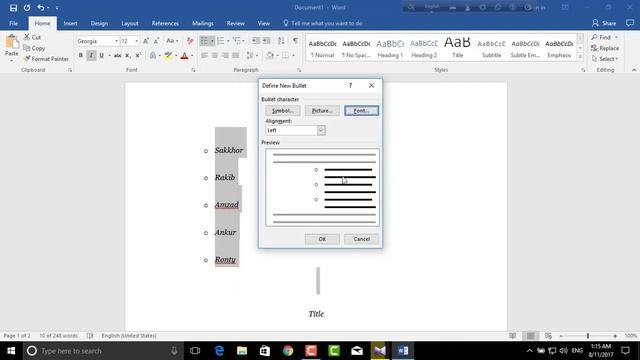Switch to the Review tab
Image resolution: width=640 pixels, height=360 pixels.
click(236, 23)
